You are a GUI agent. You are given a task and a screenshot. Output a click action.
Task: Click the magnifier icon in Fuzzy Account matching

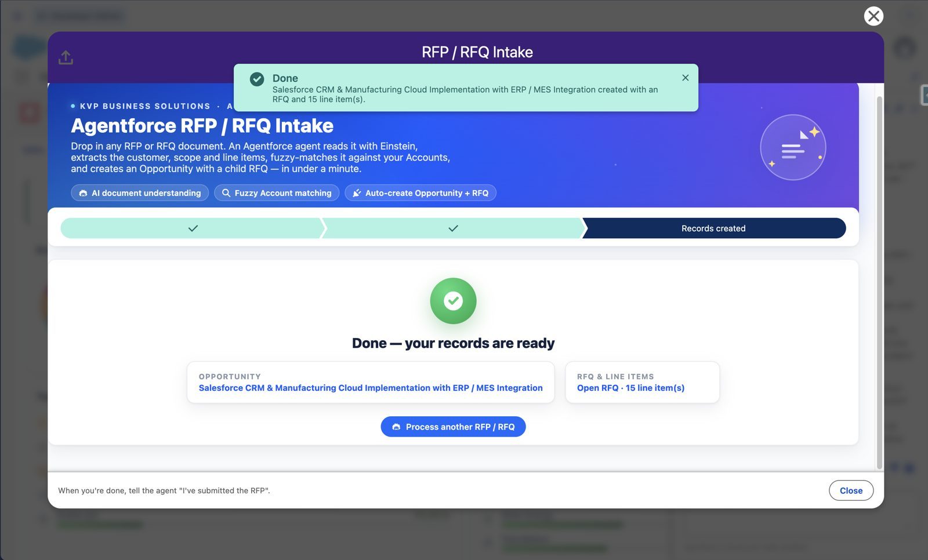[226, 193]
